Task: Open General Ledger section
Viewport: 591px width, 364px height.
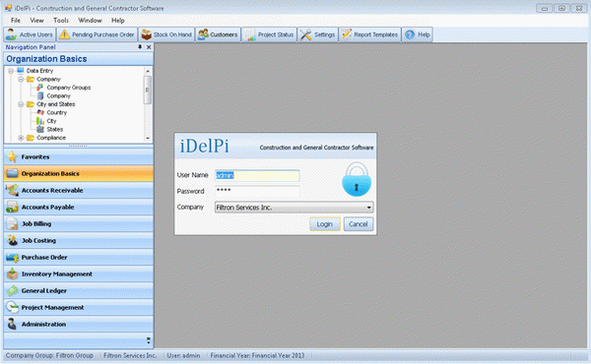Action: 79,290
